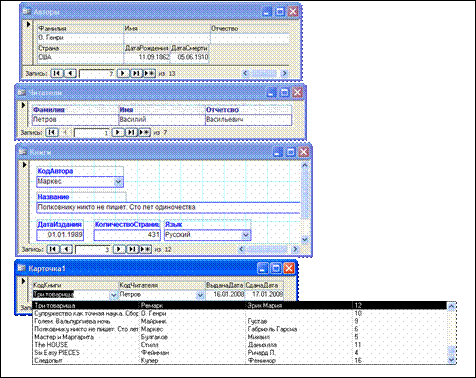
Task: Go to first record in Читатели window
Action: (x=52, y=132)
